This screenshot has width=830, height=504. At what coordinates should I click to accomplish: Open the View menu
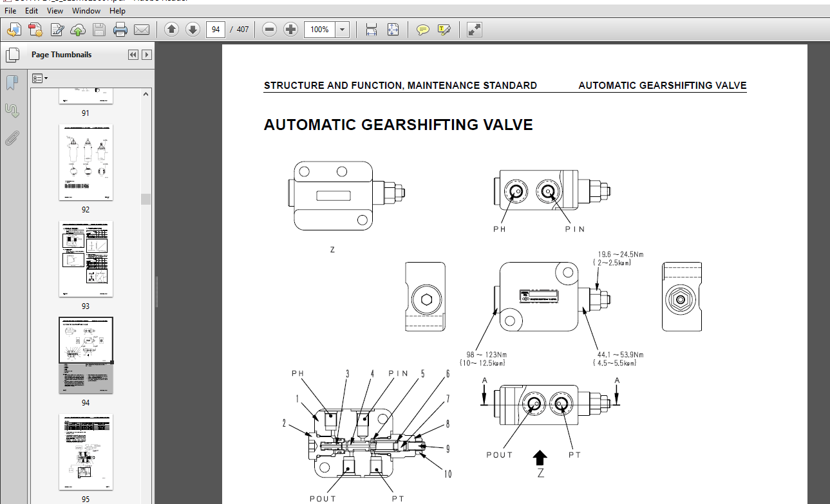pos(55,11)
